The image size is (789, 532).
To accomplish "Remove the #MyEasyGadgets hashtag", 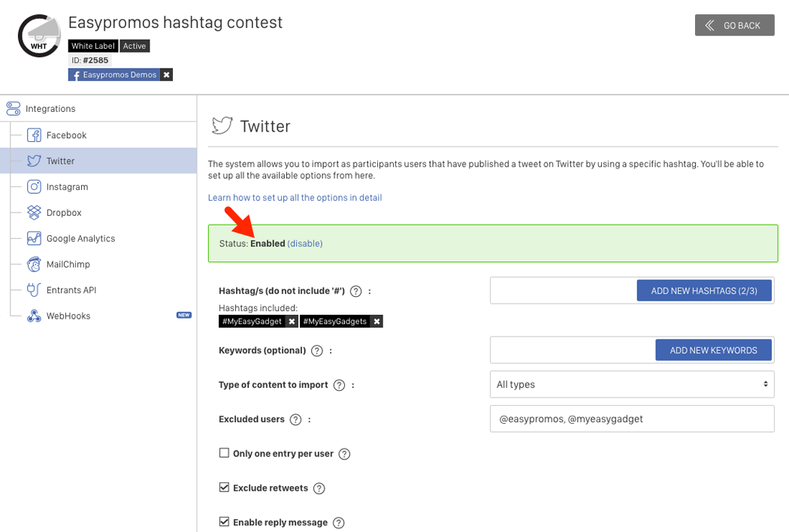I will pyautogui.click(x=377, y=321).
